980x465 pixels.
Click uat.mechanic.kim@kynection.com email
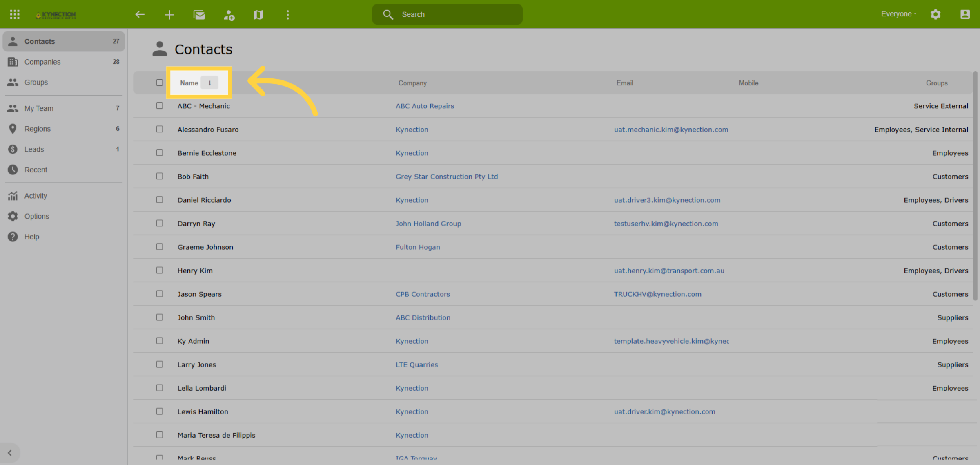(671, 130)
